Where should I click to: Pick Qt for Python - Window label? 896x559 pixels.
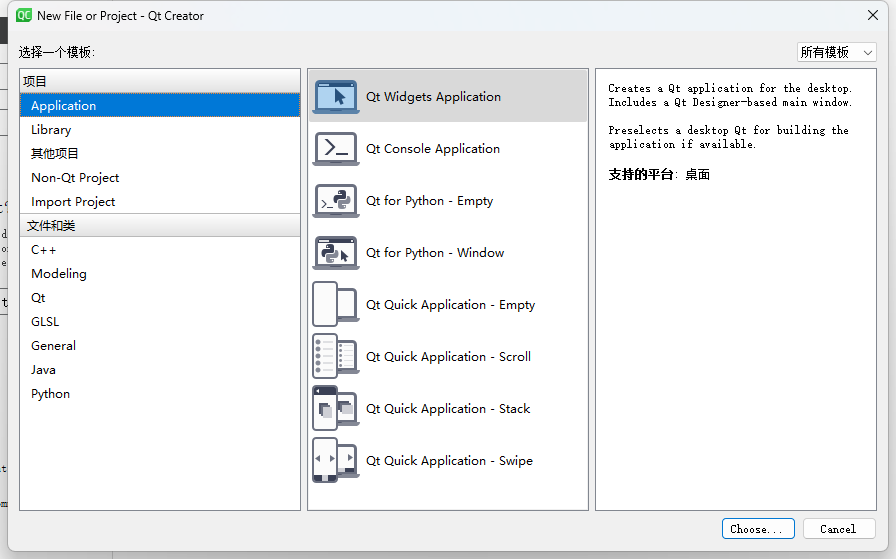(435, 253)
